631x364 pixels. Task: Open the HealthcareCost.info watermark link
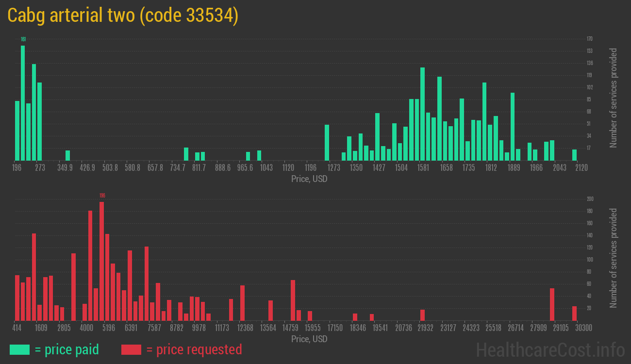[x=550, y=349]
